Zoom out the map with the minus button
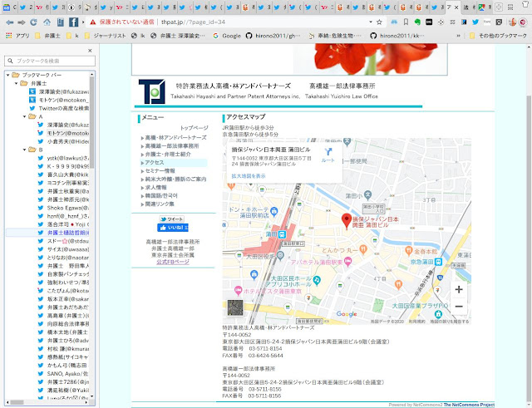 click(x=459, y=307)
